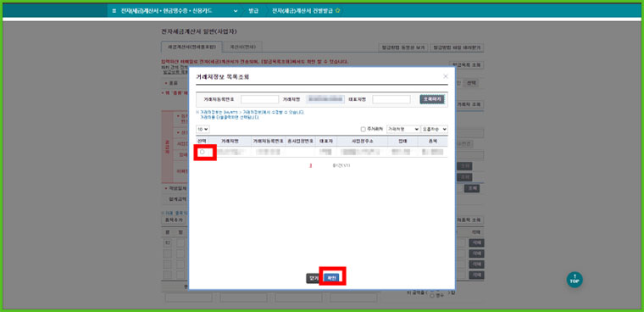Click the 발급목록 조회 button behind the dialog
Screen dimensions: 644x312
click(467, 65)
